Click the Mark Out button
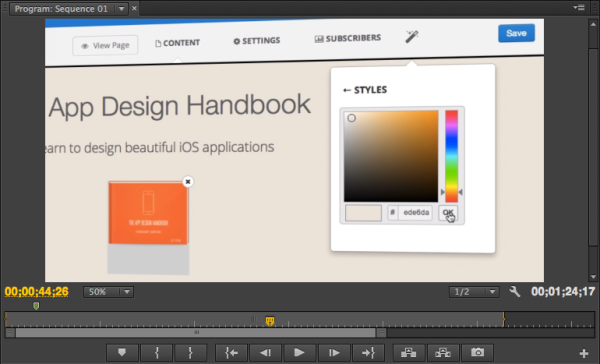The image size is (600, 364). coord(191,352)
